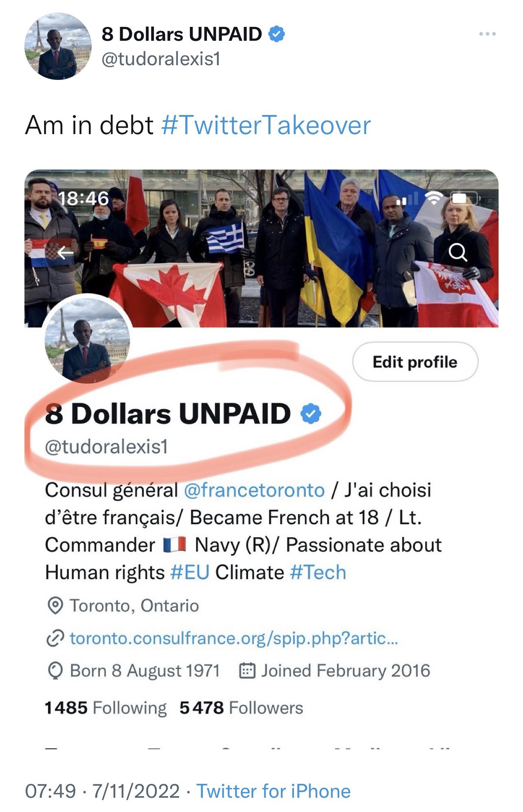This screenshot has width=523, height=812.
Task: Open the tweet author's avatar thumbnail
Action: [58, 46]
